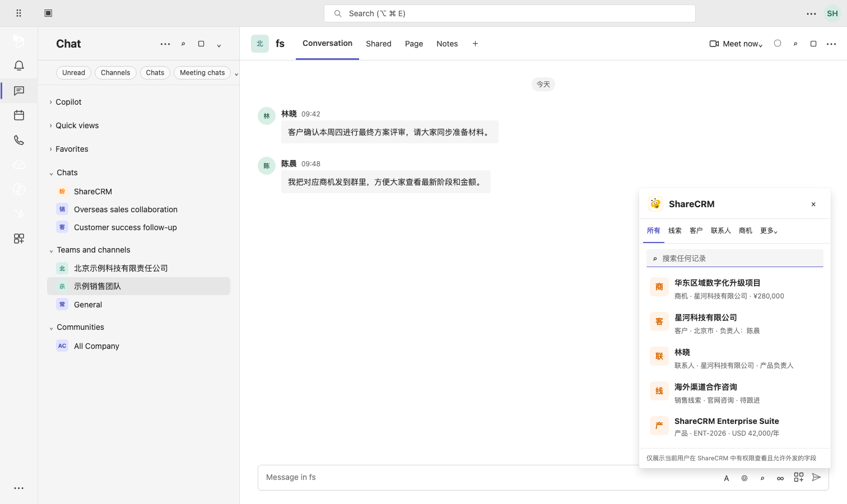Click the send message arrow

click(x=817, y=477)
